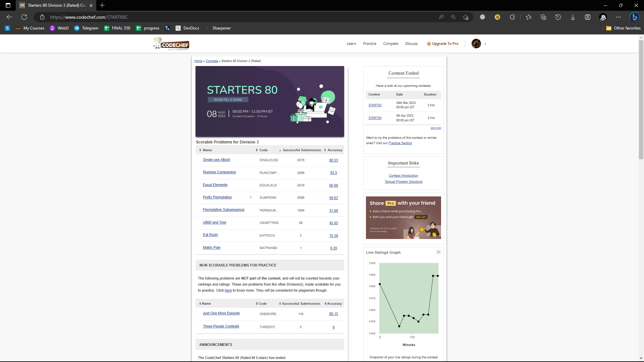Click the Share Pro promotional banner
Viewport: 644px width, 362px height.
[403, 218]
